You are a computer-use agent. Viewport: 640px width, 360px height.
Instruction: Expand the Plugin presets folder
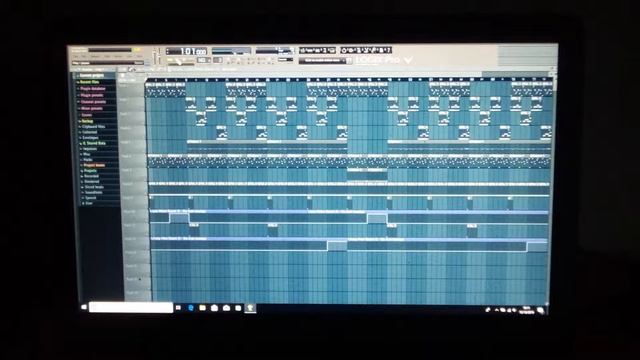point(91,95)
